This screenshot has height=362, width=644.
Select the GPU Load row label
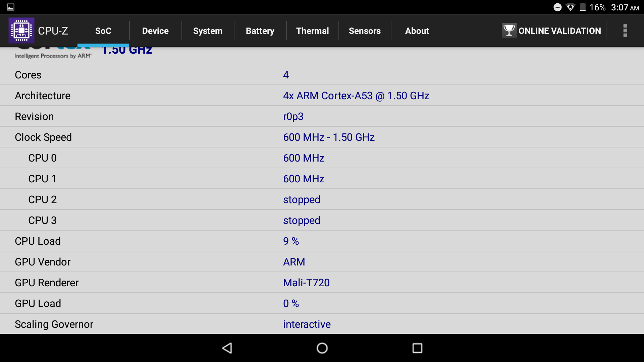[x=38, y=303]
